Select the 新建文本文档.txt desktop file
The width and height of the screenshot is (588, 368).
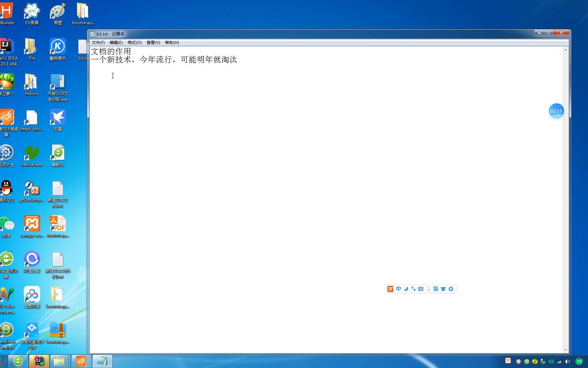click(x=58, y=194)
